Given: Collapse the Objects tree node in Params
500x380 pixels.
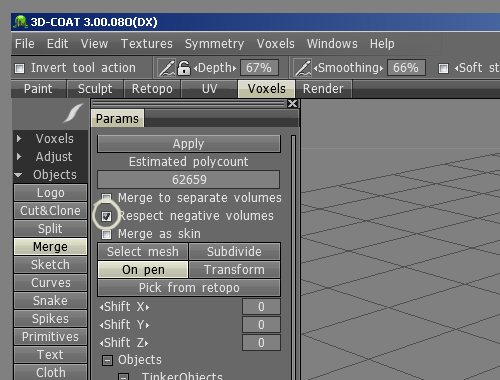Looking at the screenshot, I should [x=107, y=360].
